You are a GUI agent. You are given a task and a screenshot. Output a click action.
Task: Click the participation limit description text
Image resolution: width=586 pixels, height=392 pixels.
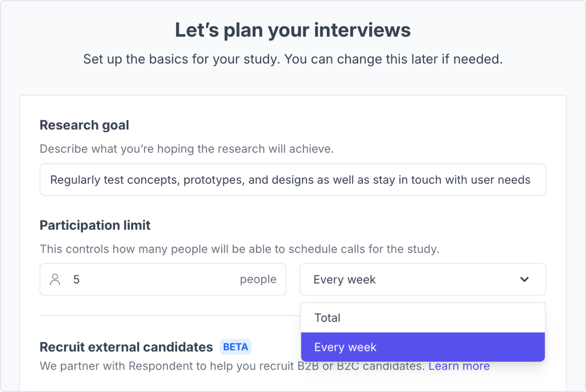click(239, 249)
